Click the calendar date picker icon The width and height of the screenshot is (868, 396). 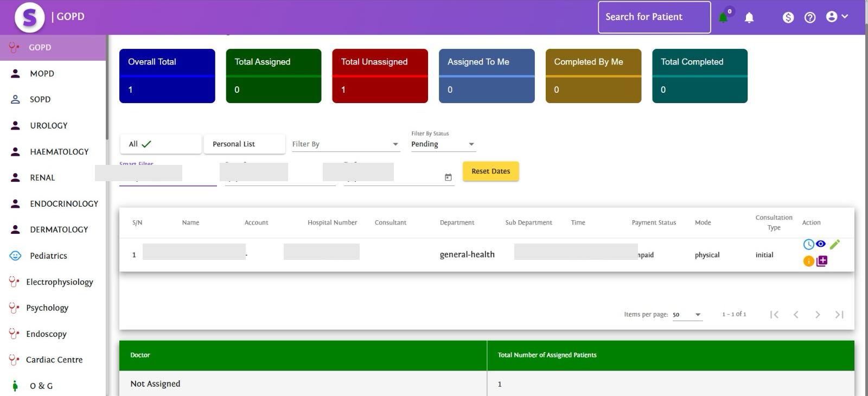pyautogui.click(x=448, y=177)
